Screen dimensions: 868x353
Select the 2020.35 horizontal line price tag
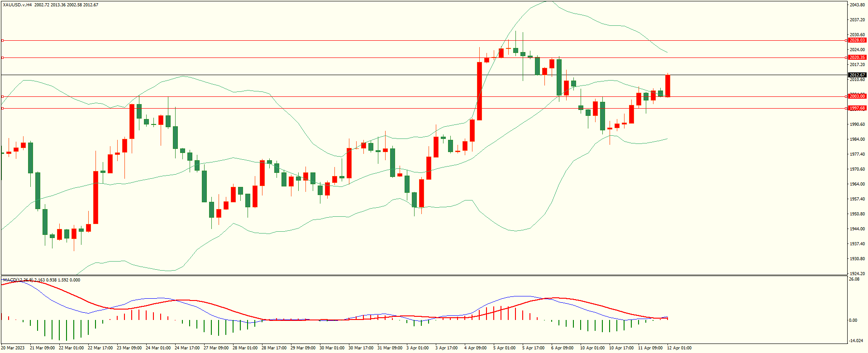pyautogui.click(x=857, y=57)
